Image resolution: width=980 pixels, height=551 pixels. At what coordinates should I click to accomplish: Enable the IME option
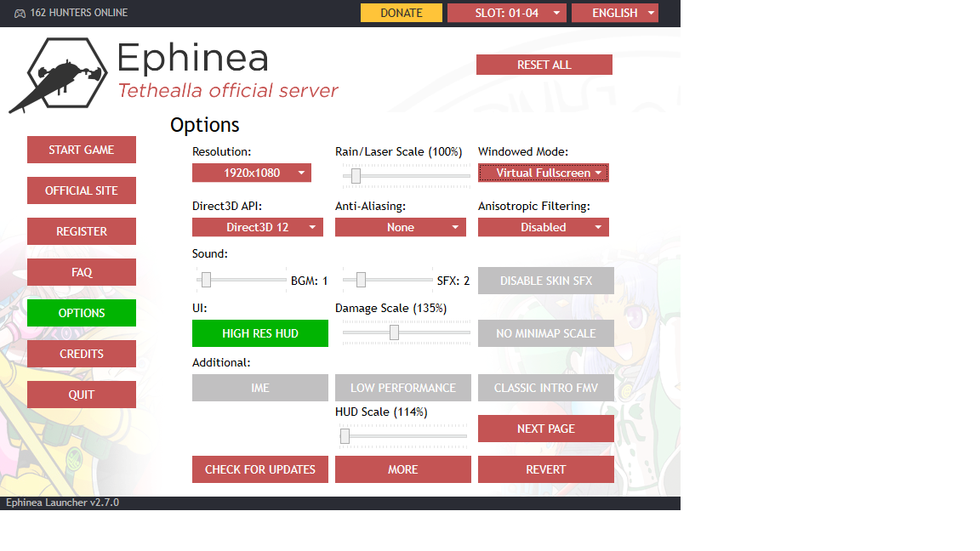tap(260, 388)
